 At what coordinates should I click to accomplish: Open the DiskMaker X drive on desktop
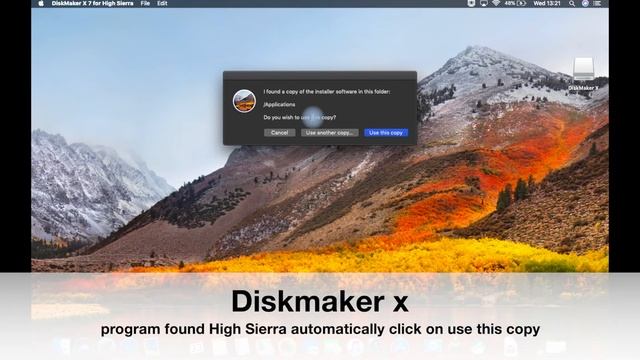point(583,74)
